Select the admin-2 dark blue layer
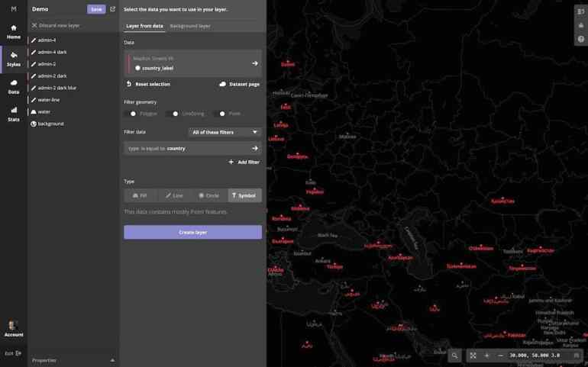Viewport: 588px width, 367px height. [53, 88]
